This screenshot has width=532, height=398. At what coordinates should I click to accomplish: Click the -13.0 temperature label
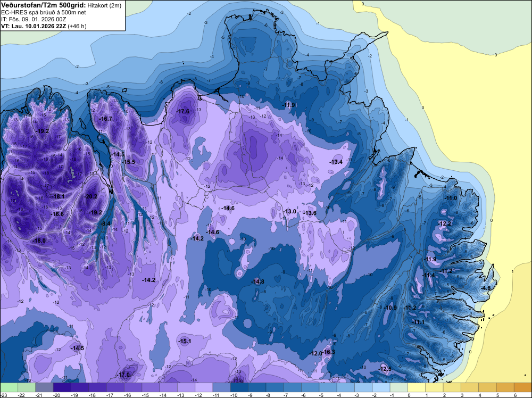[x=290, y=211]
